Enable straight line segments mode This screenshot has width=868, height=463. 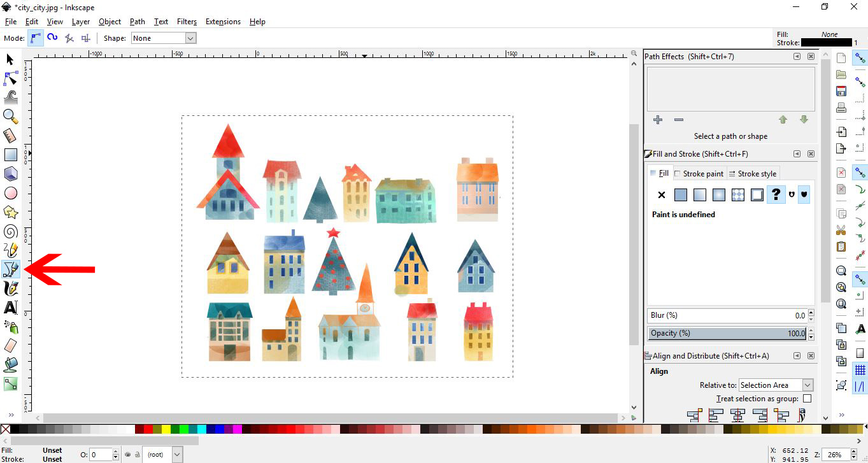[69, 38]
